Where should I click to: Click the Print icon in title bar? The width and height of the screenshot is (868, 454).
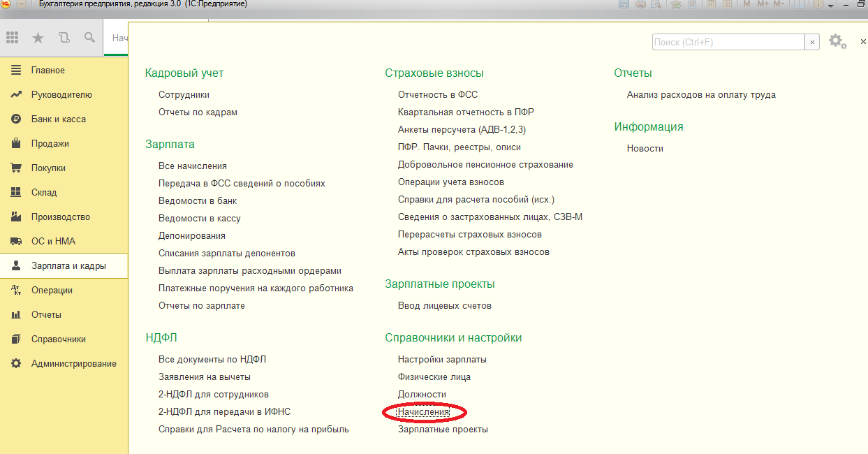tap(640, 3)
